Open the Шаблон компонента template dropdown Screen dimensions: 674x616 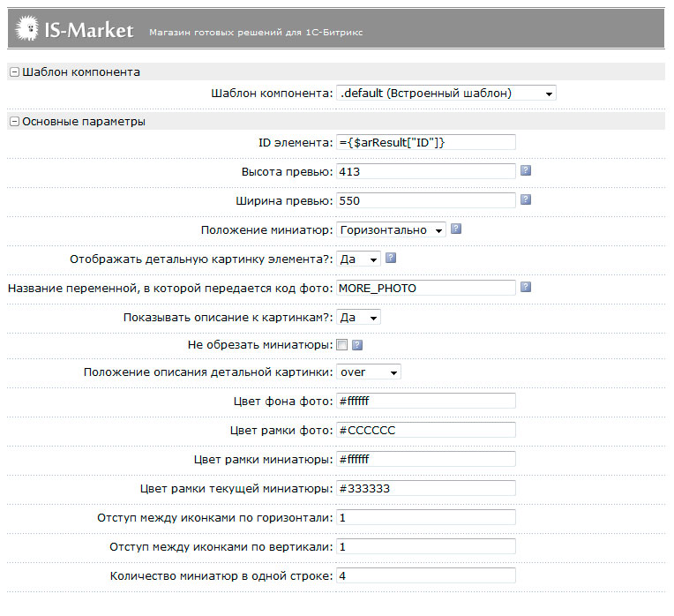pos(446,93)
